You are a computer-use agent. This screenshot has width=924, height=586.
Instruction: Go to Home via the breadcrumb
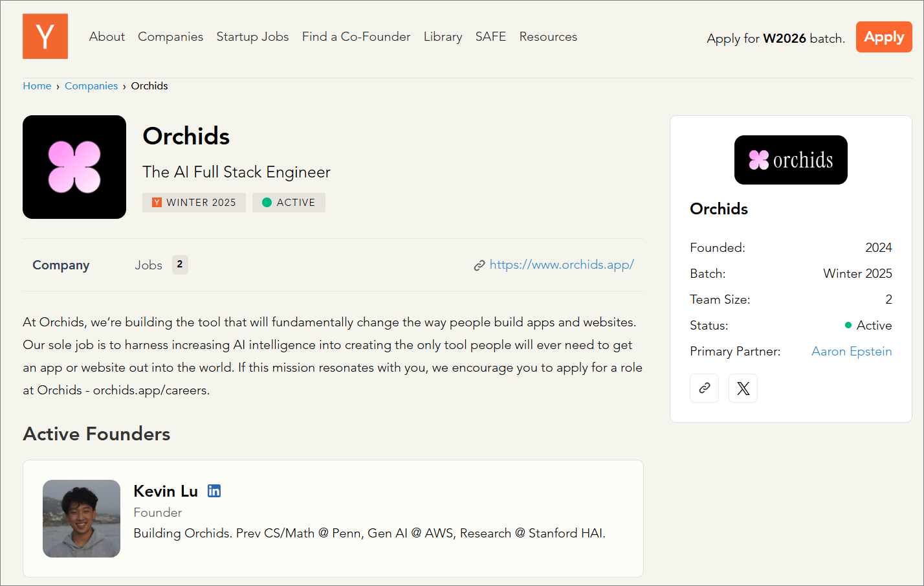[x=37, y=86]
